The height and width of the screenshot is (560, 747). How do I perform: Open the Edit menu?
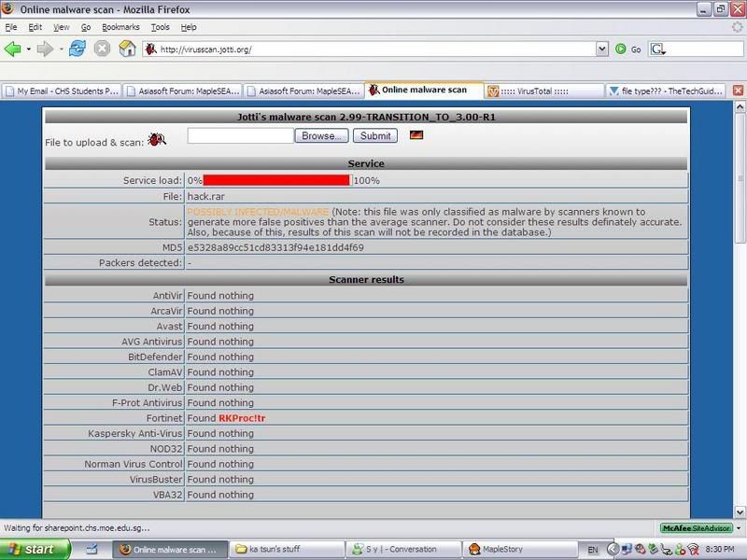pyautogui.click(x=35, y=27)
